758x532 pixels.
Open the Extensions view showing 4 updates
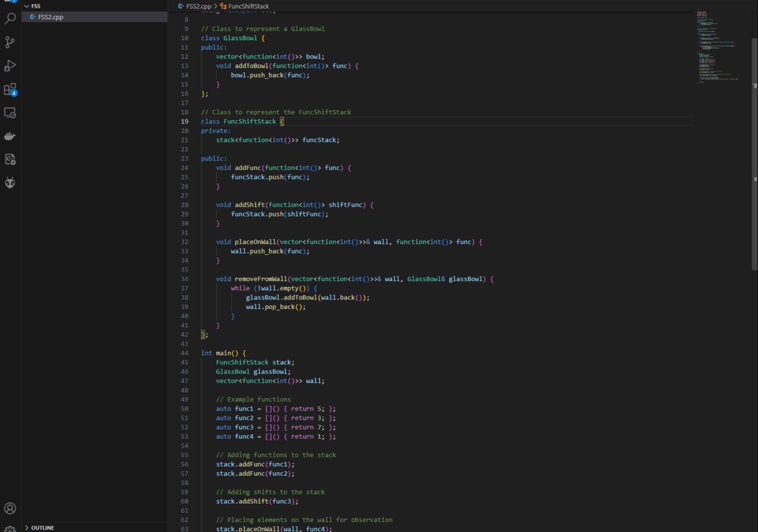click(x=10, y=89)
